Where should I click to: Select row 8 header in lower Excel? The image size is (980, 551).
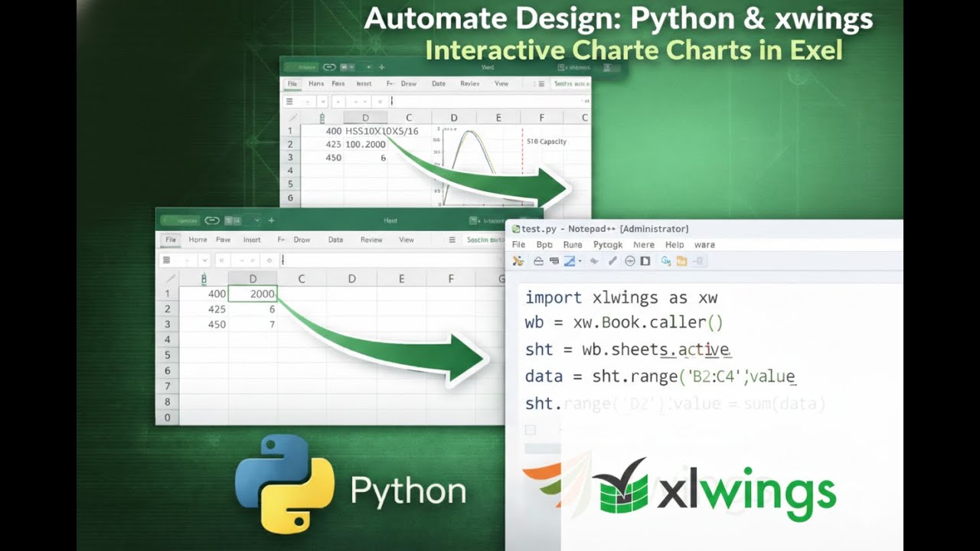pyautogui.click(x=167, y=401)
